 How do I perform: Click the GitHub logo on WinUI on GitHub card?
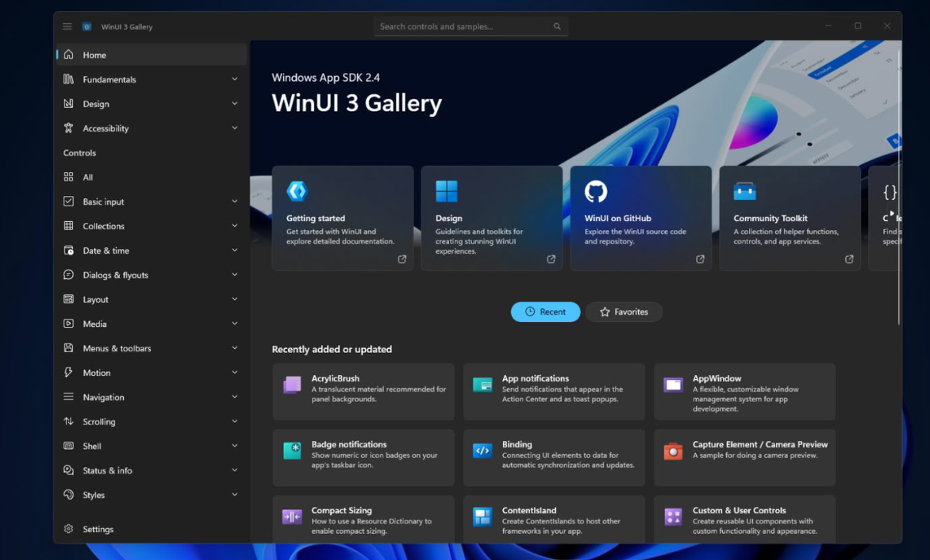pos(595,191)
